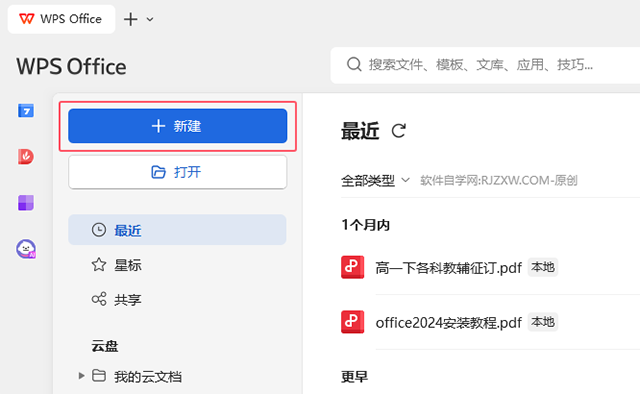Open file 高一下各科教辅征订.pdf

click(x=449, y=268)
